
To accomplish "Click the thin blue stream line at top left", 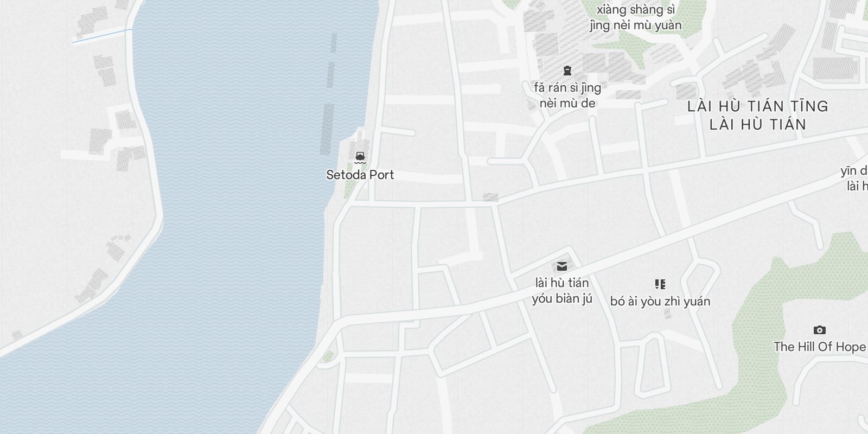I will [103, 35].
